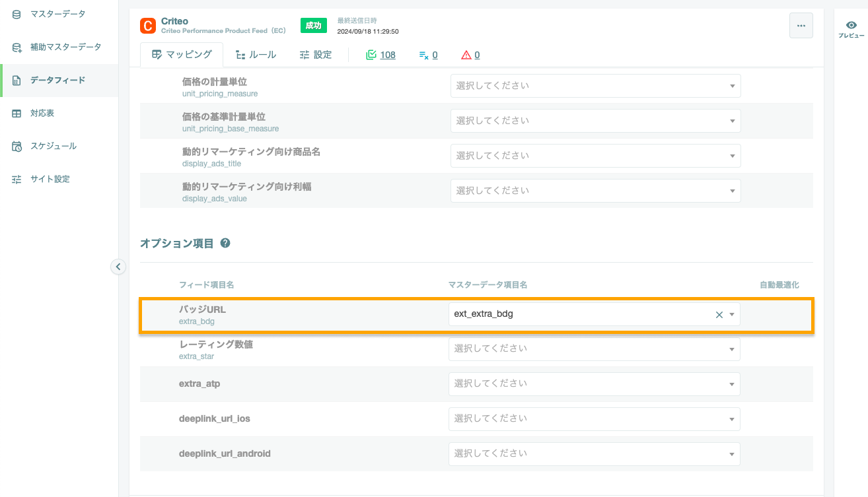Switch to the 設定 tab

point(316,55)
